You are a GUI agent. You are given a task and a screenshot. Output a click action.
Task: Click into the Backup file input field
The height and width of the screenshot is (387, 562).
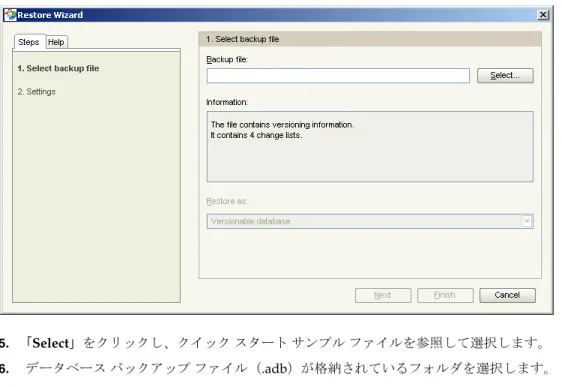coord(338,76)
